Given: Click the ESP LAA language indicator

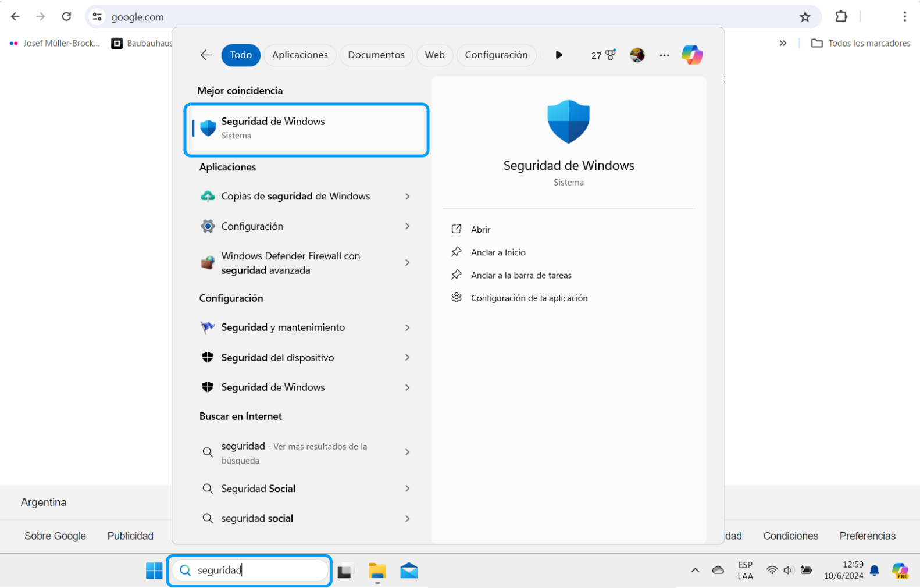Looking at the screenshot, I should coord(745,571).
